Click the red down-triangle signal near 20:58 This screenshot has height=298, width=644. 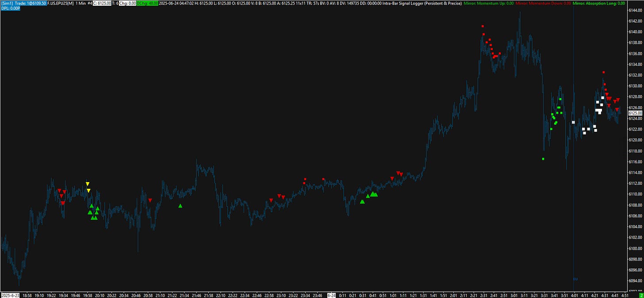[x=150, y=200]
